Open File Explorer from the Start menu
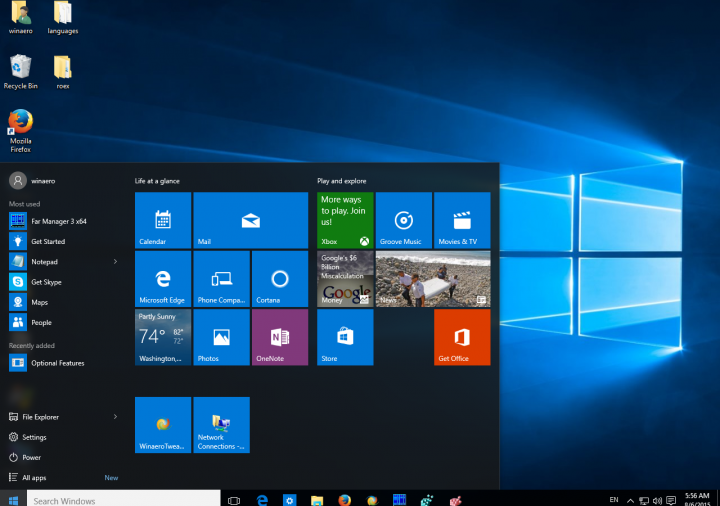This screenshot has height=506, width=720. click(x=40, y=416)
